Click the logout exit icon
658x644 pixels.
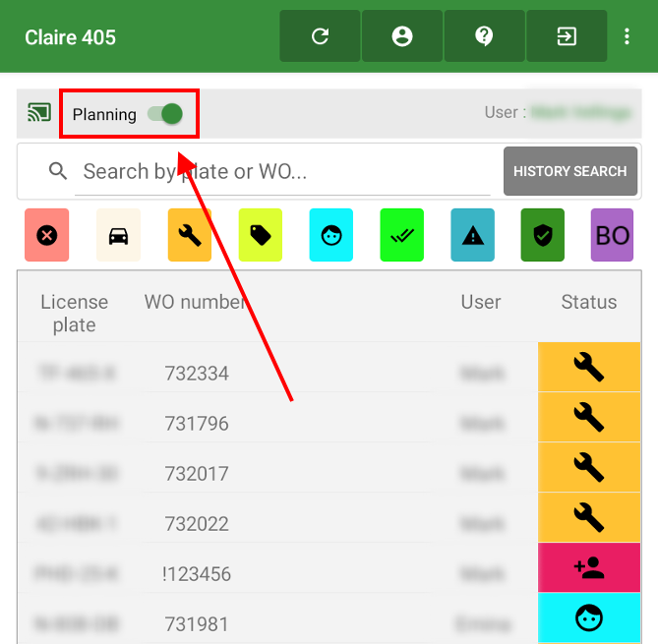pyautogui.click(x=567, y=36)
